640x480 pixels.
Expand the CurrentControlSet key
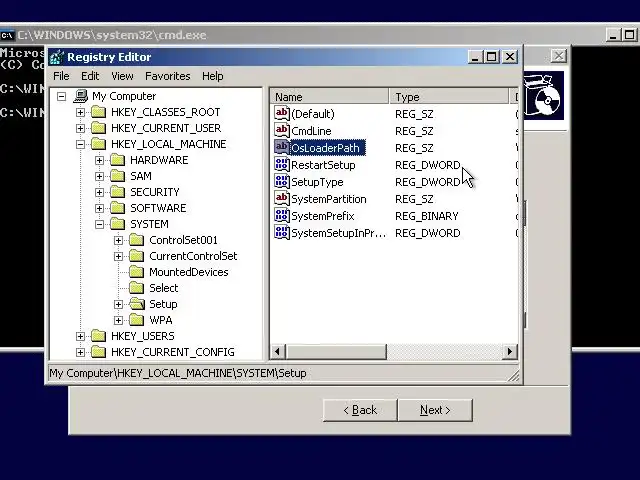pyautogui.click(x=118, y=256)
